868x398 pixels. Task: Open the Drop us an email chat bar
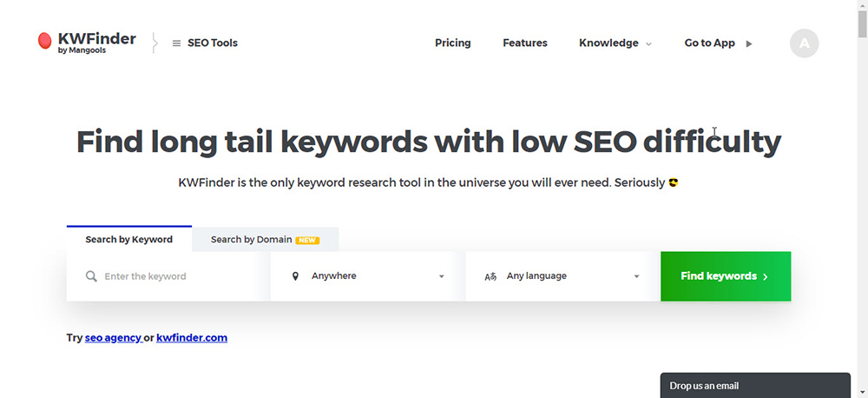[755, 385]
